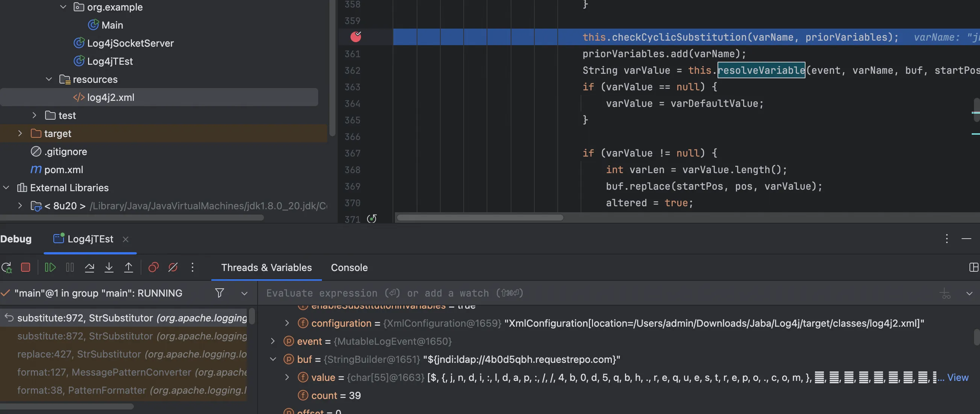
Task: Expand the target folder
Action: coord(20,133)
